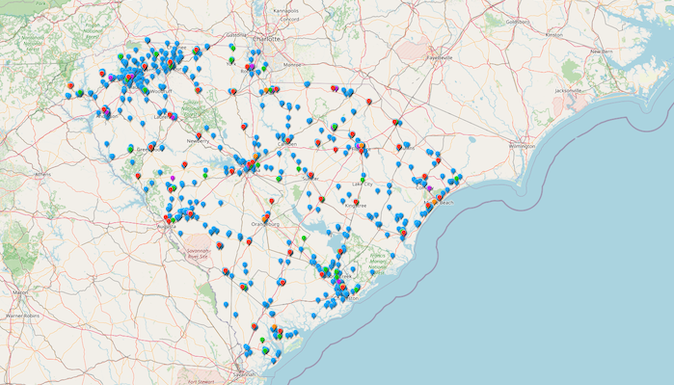Click the Savannah River Site label
674x385 pixels.
[197, 253]
